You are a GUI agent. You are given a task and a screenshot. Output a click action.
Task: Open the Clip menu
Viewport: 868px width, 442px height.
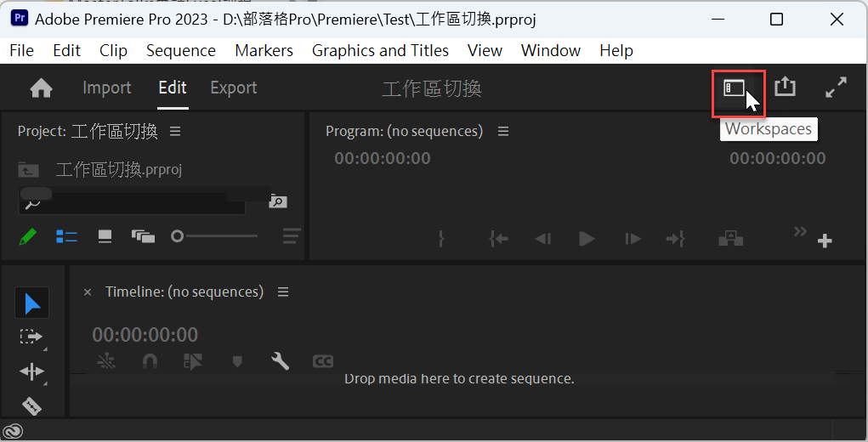pos(113,50)
